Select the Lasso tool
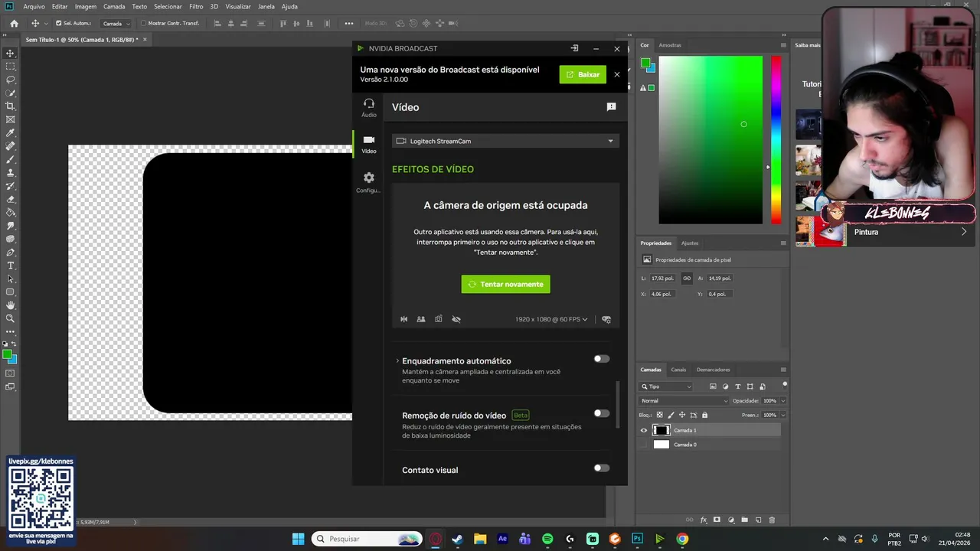 (x=11, y=80)
